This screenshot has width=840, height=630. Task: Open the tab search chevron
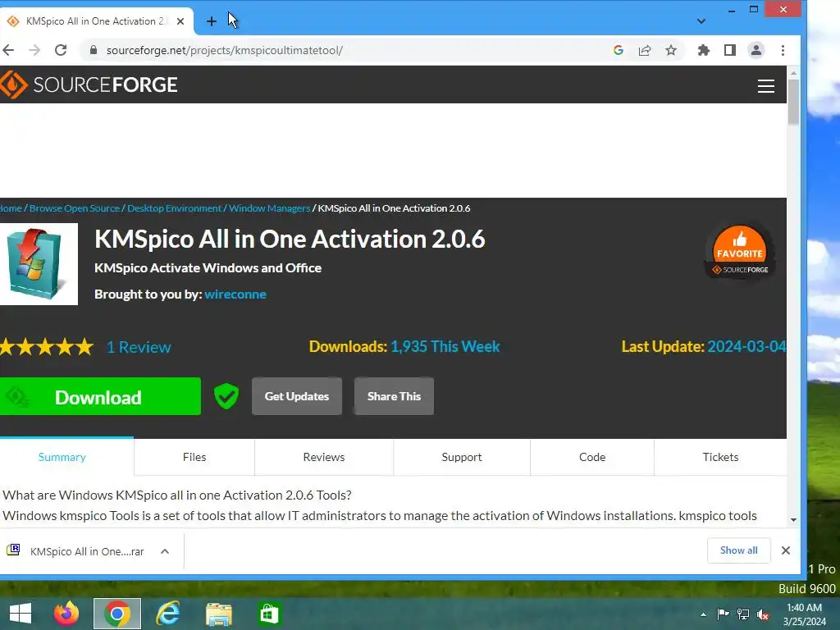pyautogui.click(x=701, y=21)
